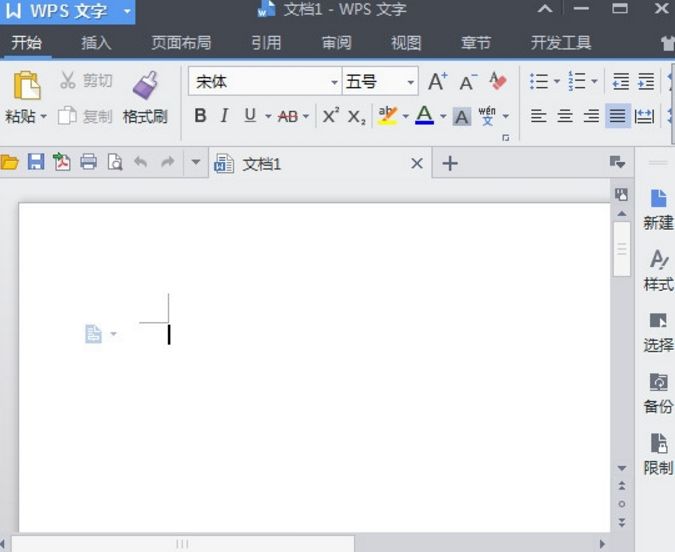
Task: Clear formatting with the eraser icon
Action: pyautogui.click(x=498, y=81)
